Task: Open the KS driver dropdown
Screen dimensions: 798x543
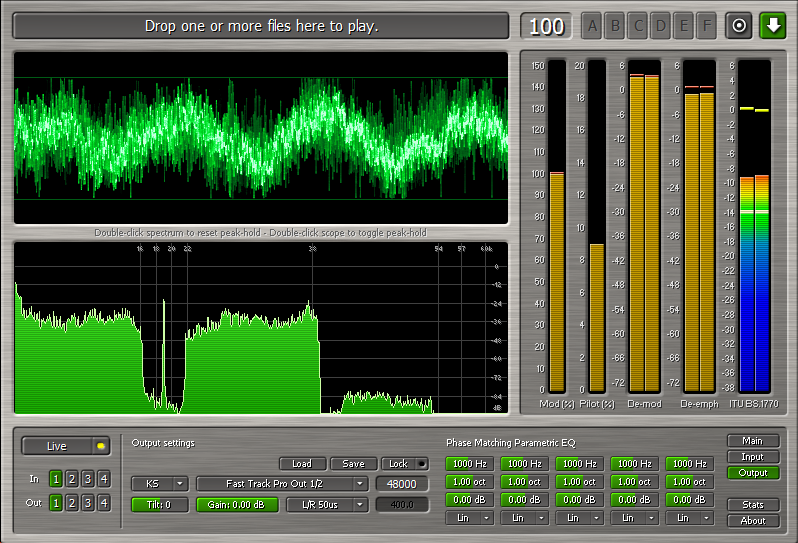Action: pyautogui.click(x=160, y=483)
